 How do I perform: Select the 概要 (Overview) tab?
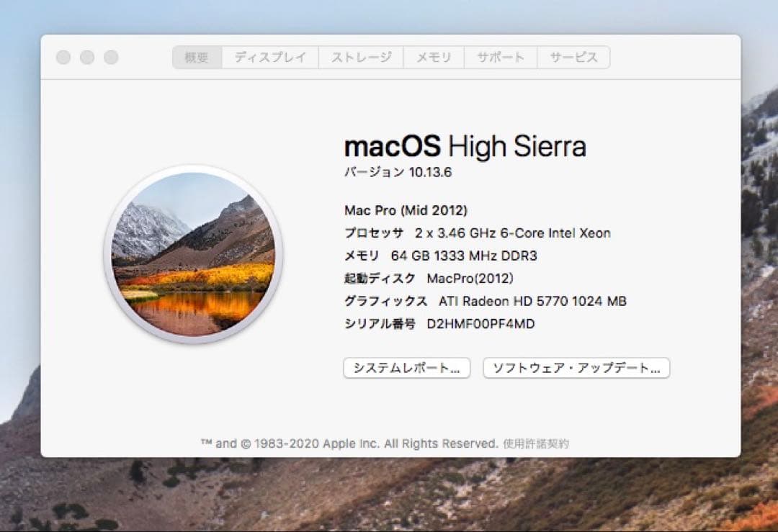click(x=196, y=57)
